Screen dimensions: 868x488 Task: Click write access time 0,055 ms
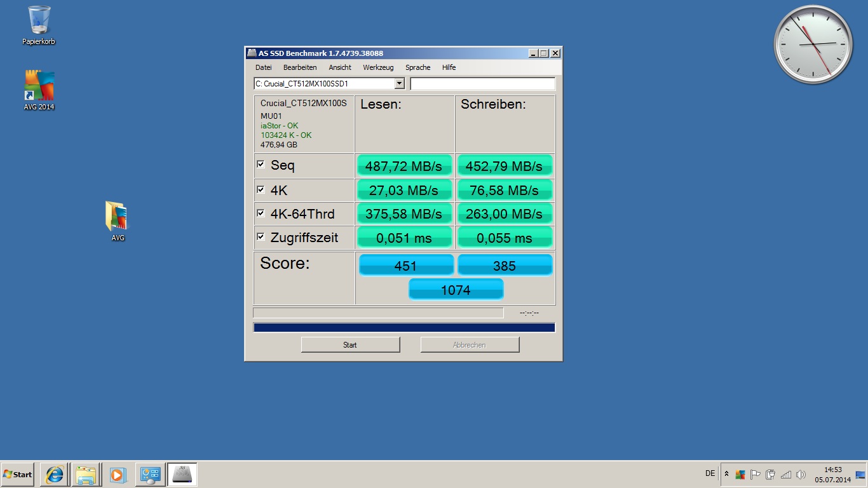pos(505,238)
